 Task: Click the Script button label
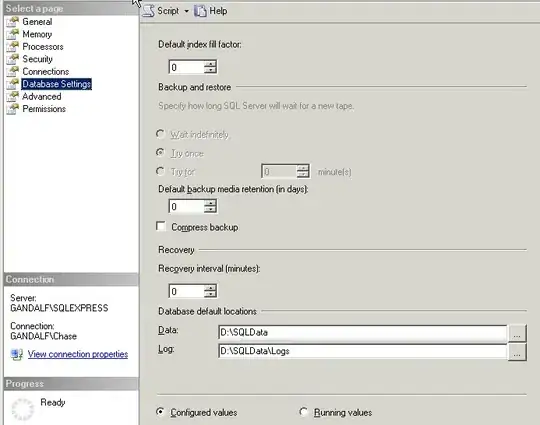[168, 11]
